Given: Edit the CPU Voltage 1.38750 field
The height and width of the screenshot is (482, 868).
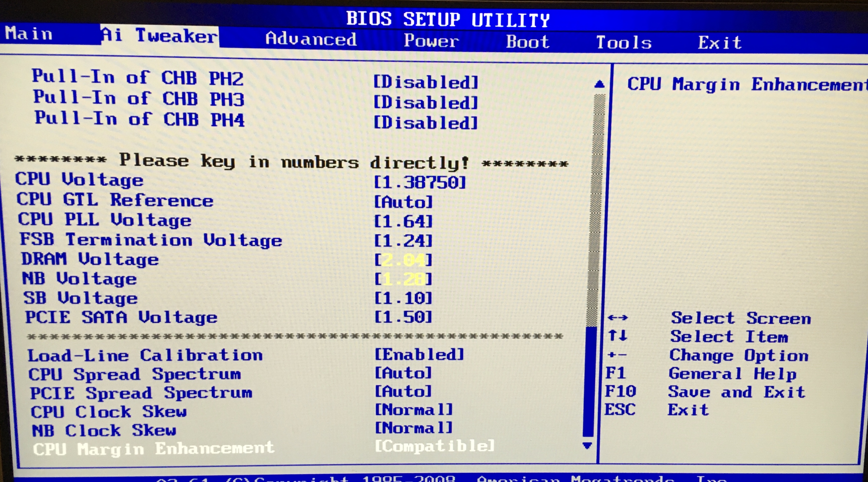Looking at the screenshot, I should [420, 183].
